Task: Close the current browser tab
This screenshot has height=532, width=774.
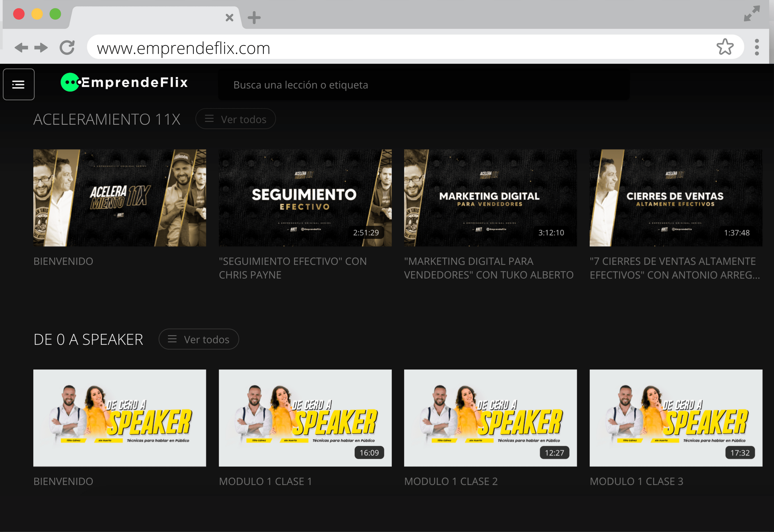Action: pos(229,18)
